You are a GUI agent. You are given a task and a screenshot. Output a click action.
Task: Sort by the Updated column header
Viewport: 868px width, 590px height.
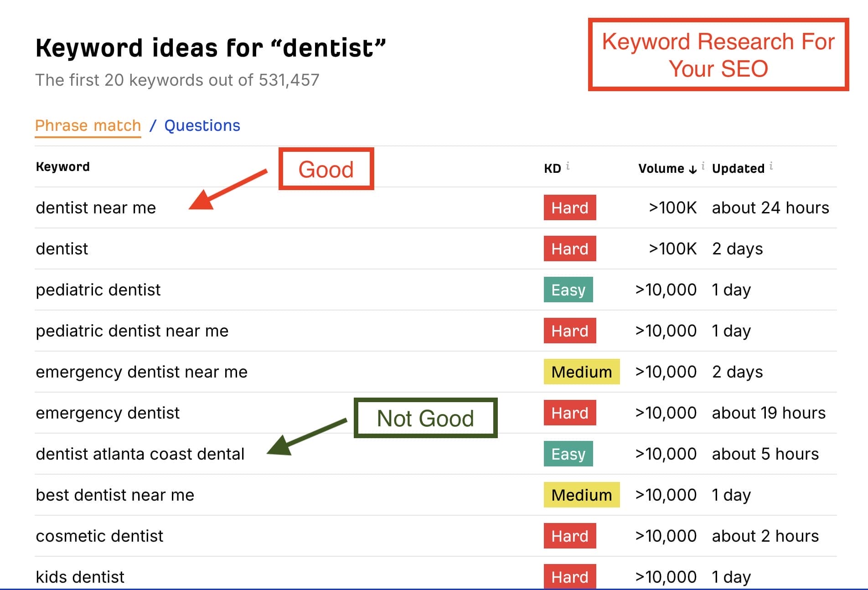(x=738, y=169)
